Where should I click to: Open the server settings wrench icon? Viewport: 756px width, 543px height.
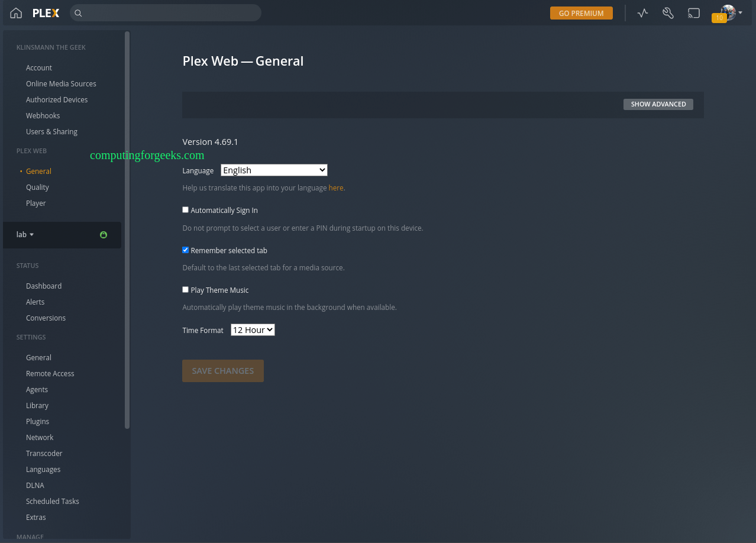[668, 12]
